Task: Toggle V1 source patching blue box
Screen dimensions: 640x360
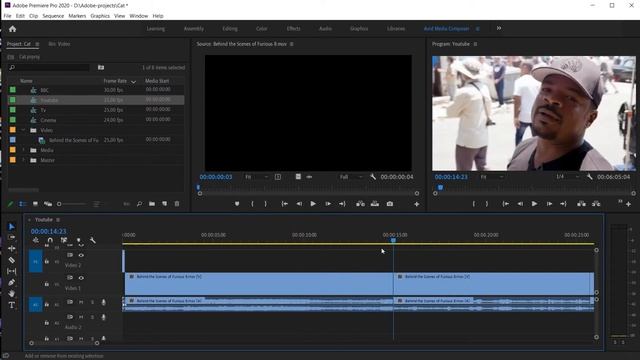Action: pyautogui.click(x=36, y=261)
